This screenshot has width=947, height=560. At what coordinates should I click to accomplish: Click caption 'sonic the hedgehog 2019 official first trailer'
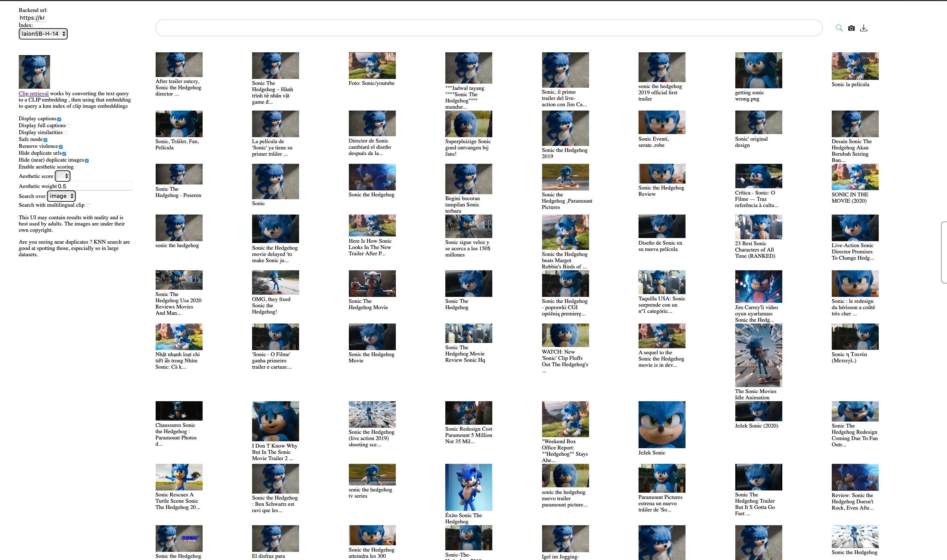tap(660, 92)
